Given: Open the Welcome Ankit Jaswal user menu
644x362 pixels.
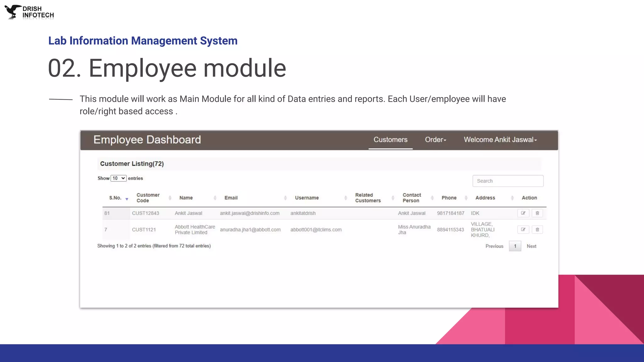Looking at the screenshot, I should 500,140.
